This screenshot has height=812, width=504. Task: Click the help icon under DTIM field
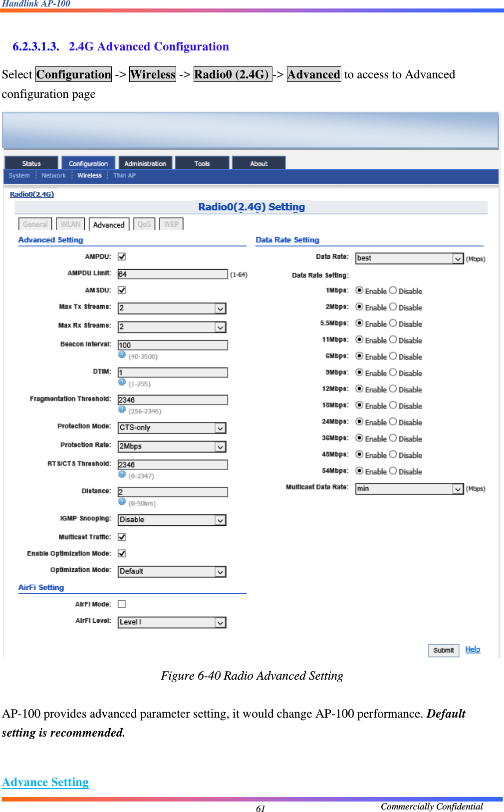122,382
